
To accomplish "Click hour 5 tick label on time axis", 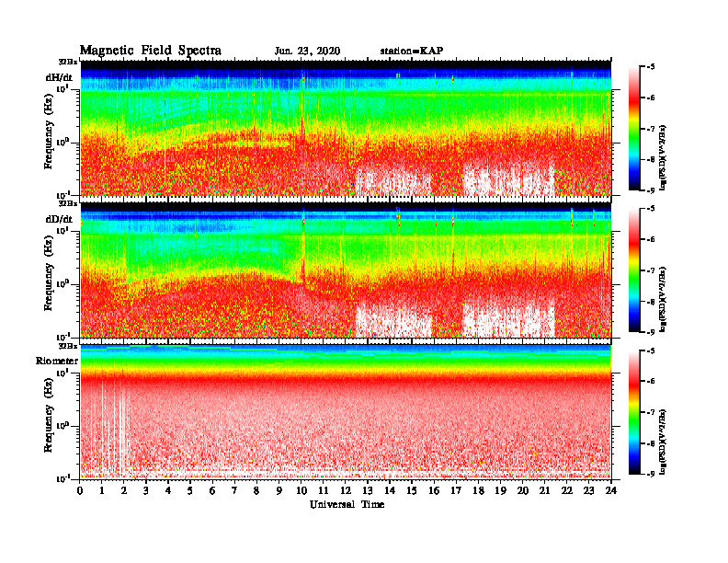I will tap(190, 490).
